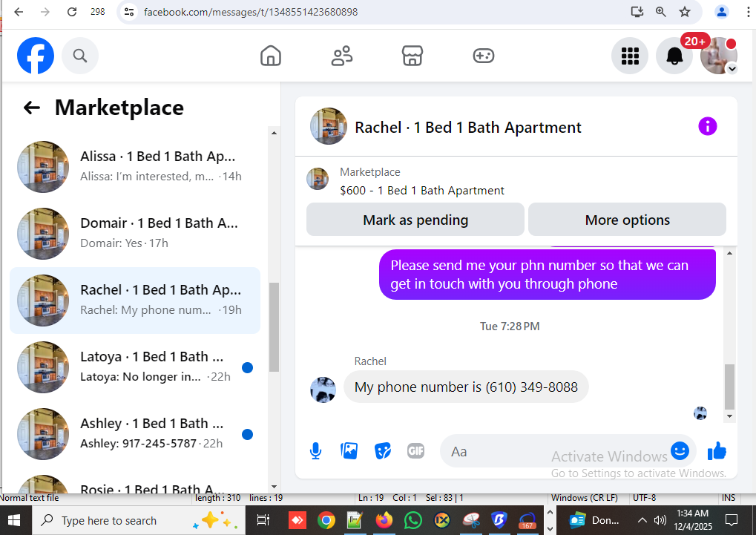Viewport: 756px width, 535px height.
Task: Click the back arrow beside Marketplace
Action: coord(32,108)
